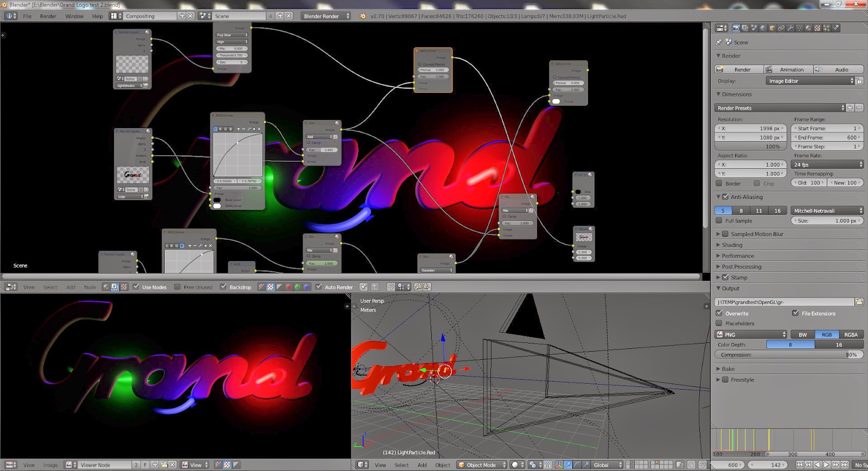This screenshot has width=868, height=471.
Task: Open the World properties tab
Action: (763, 28)
